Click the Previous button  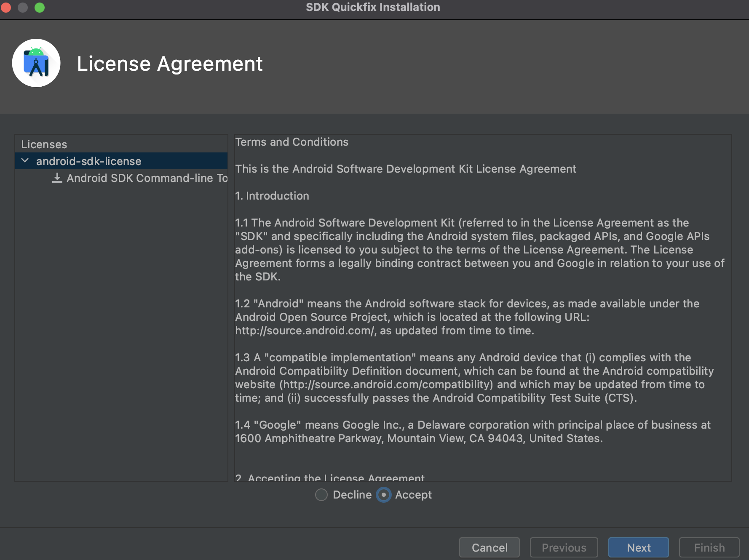564,547
